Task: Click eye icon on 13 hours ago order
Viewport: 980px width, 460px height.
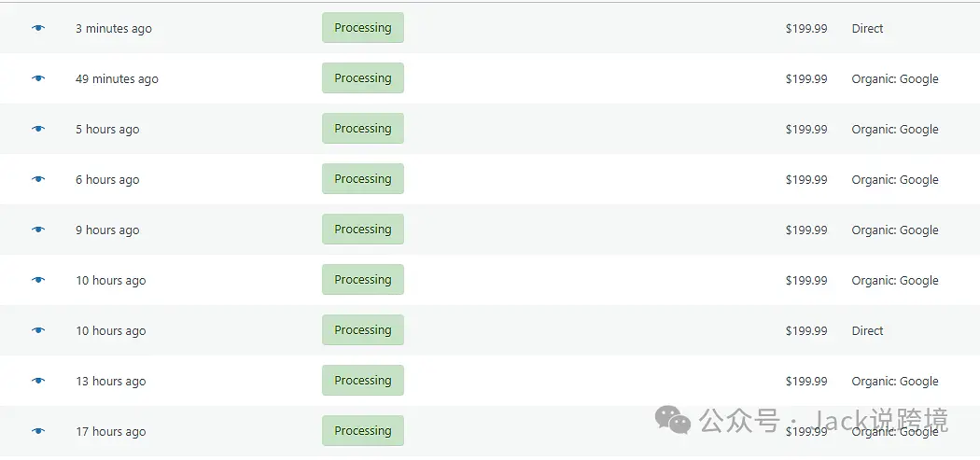Action: pyautogui.click(x=38, y=381)
